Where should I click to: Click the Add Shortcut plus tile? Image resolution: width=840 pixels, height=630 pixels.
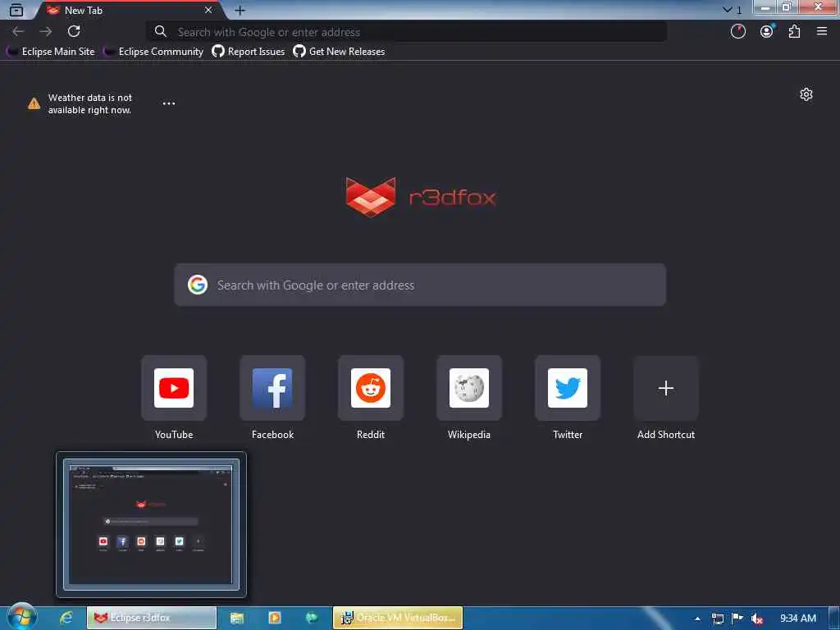pos(666,388)
